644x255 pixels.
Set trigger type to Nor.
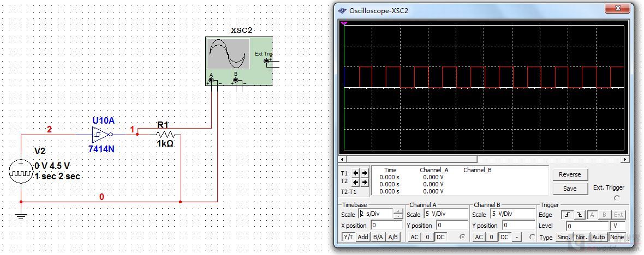point(581,237)
